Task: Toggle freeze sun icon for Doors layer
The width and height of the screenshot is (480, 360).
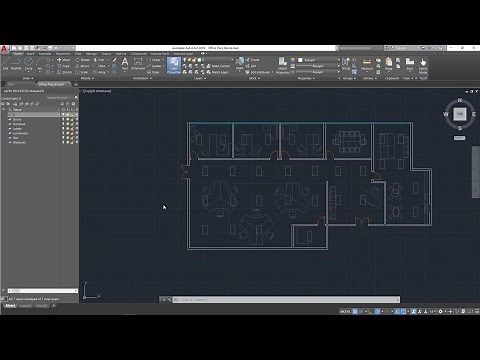Action: [67, 119]
